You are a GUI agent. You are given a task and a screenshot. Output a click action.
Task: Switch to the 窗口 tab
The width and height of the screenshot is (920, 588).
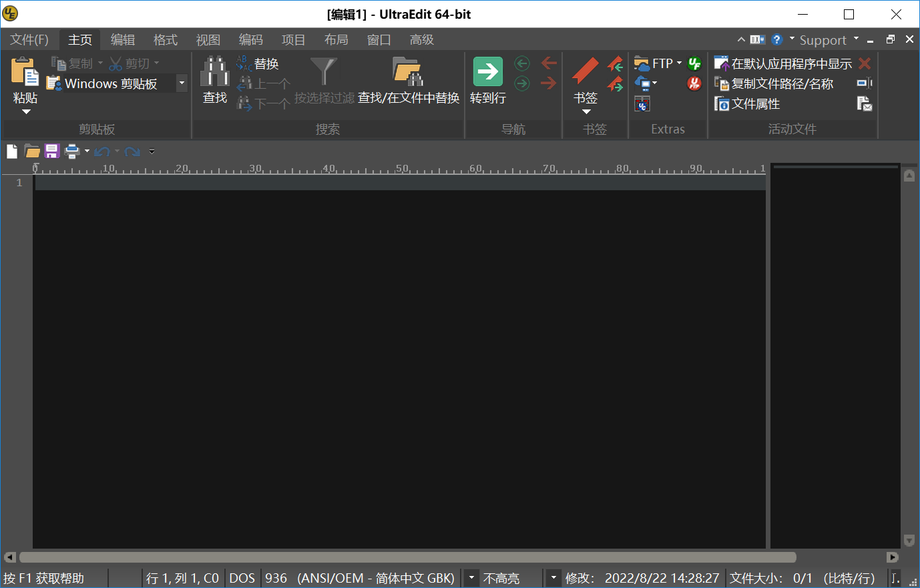(379, 40)
